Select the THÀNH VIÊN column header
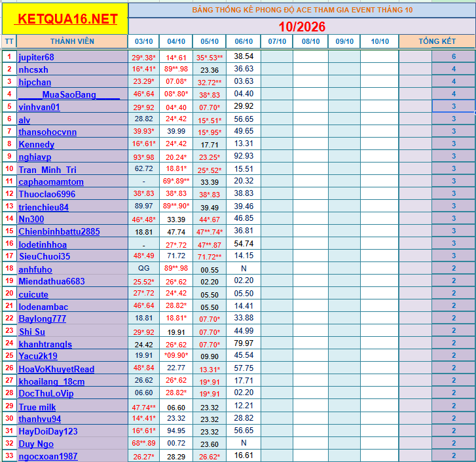The height and width of the screenshot is (462, 476). click(x=72, y=41)
